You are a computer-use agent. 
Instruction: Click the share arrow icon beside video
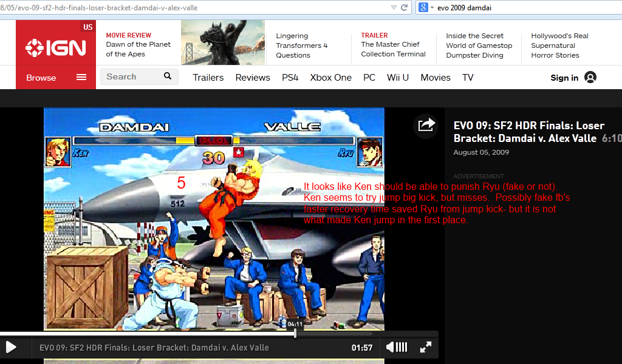tap(426, 125)
